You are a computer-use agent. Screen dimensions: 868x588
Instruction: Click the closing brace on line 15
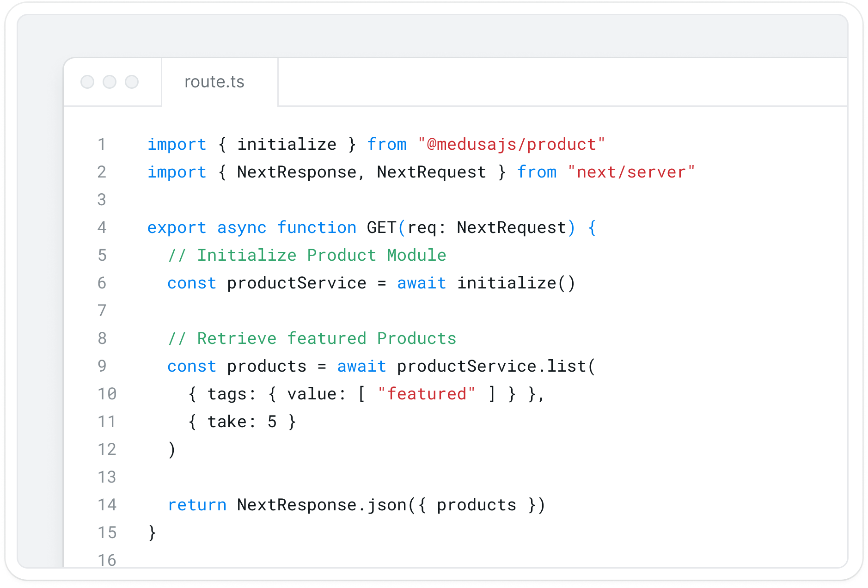point(152,533)
